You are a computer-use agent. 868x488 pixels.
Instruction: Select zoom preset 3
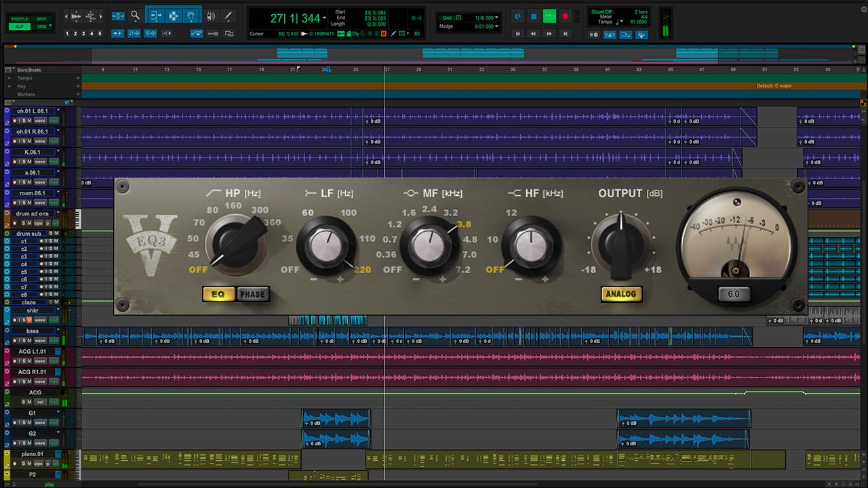pyautogui.click(x=83, y=33)
